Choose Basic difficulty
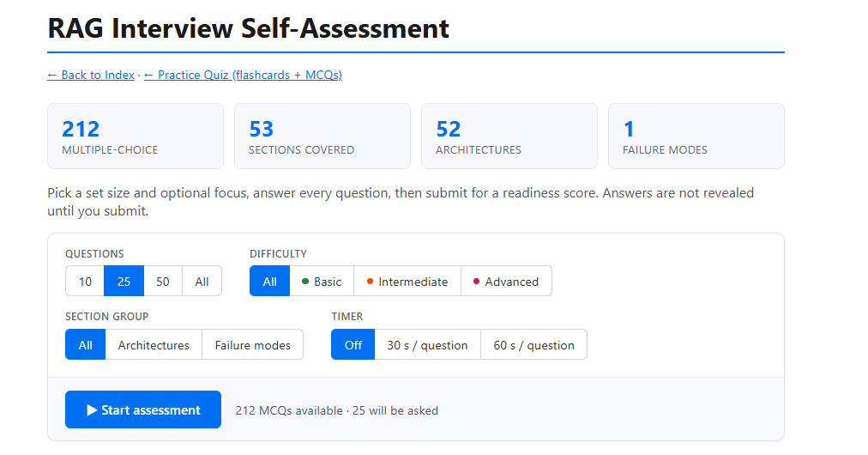Viewport: 868px width, 455px height. click(322, 282)
